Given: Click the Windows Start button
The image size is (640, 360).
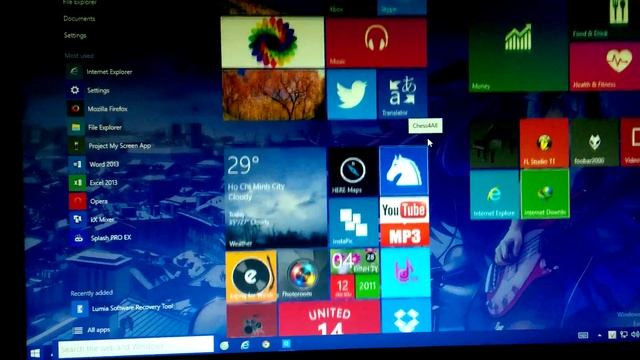Looking at the screenshot, I should [35, 353].
